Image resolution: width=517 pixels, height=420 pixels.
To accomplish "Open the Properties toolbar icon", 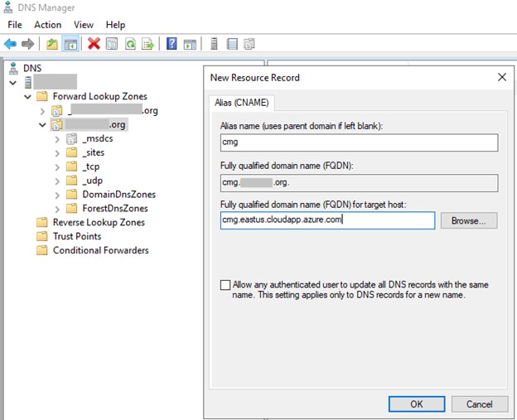I will click(112, 44).
